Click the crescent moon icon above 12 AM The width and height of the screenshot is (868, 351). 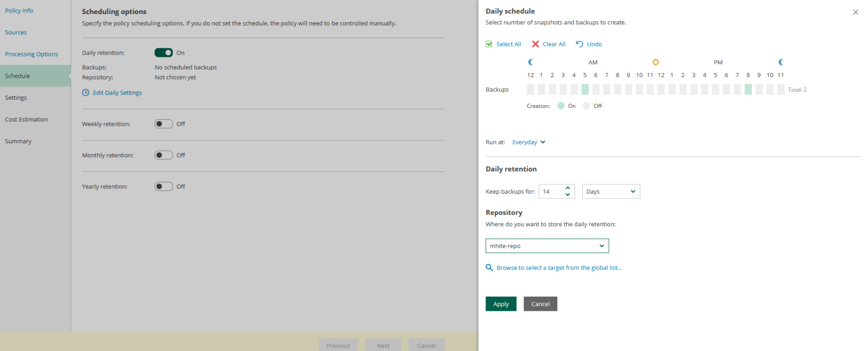[x=531, y=62]
